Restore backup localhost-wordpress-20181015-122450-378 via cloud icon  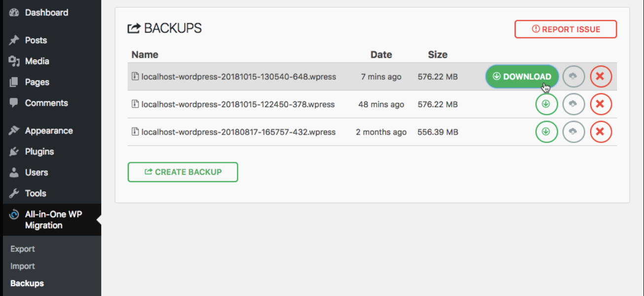coord(573,104)
